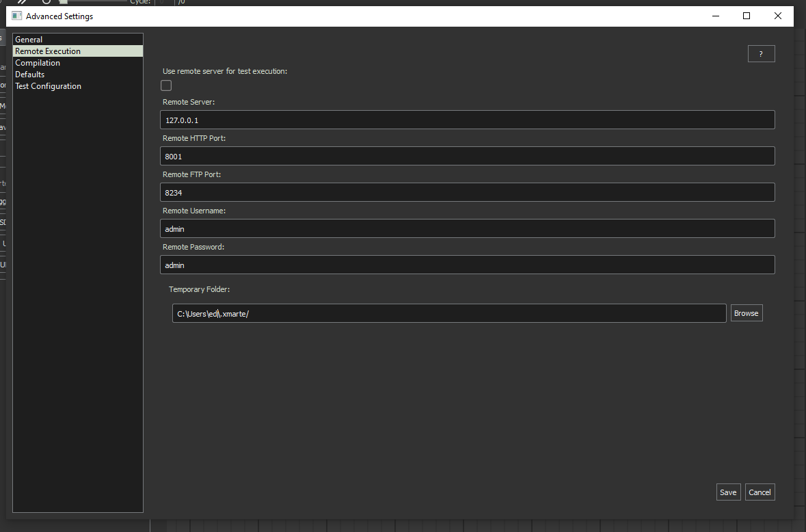Click into the Remote FTP Port field
Screen dimensions: 806x532
click(467, 193)
